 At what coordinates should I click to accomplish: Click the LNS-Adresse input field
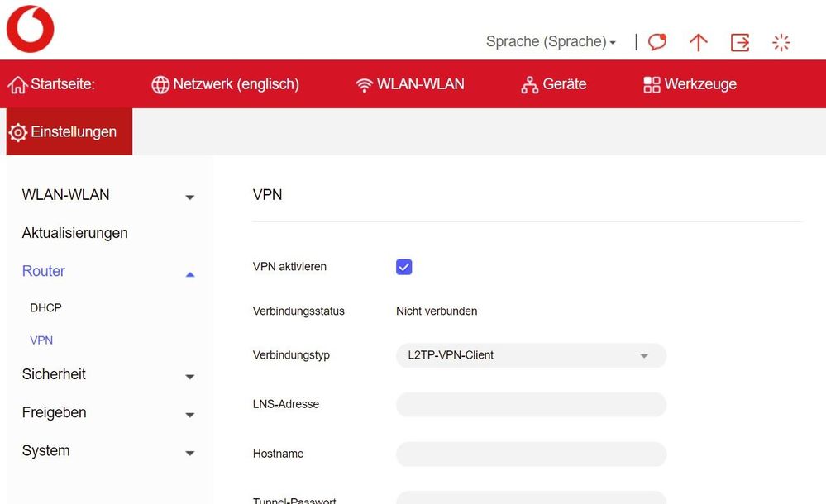pyautogui.click(x=529, y=404)
